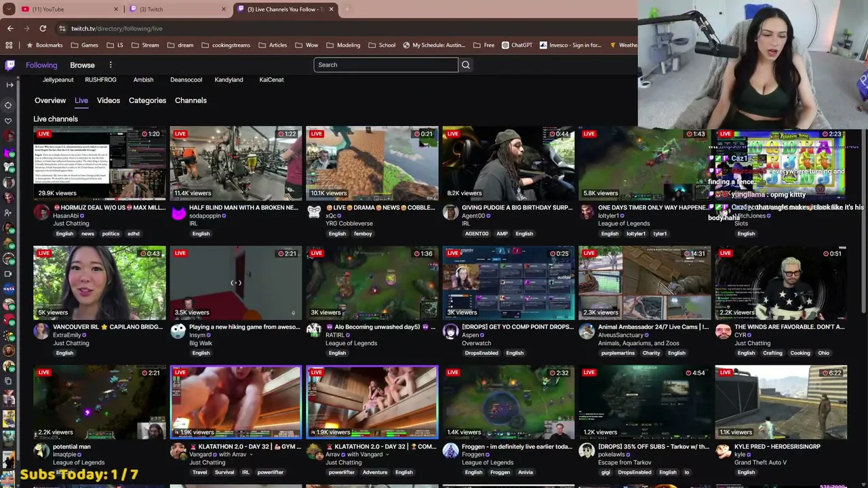This screenshot has width=868, height=488.
Task: Open the Wow bookmark folder
Action: click(x=307, y=45)
